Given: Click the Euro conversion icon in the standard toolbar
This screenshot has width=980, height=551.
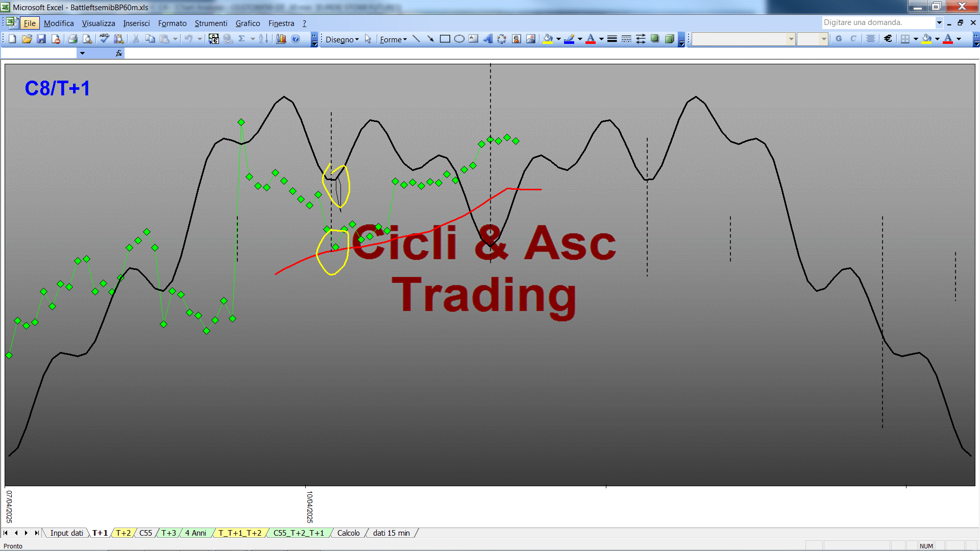Looking at the screenshot, I should tap(214, 39).
